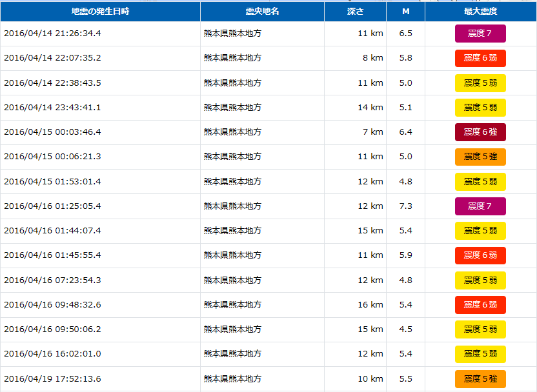Image resolution: width=537 pixels, height=392 pixels.
Task: Click dark red 震度6強 badge
Action: click(480, 132)
